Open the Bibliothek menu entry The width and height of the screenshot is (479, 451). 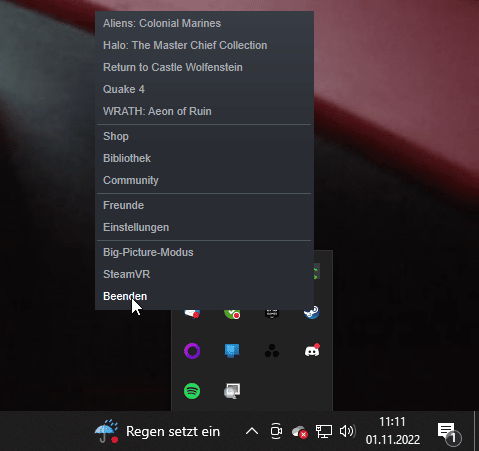(x=127, y=158)
